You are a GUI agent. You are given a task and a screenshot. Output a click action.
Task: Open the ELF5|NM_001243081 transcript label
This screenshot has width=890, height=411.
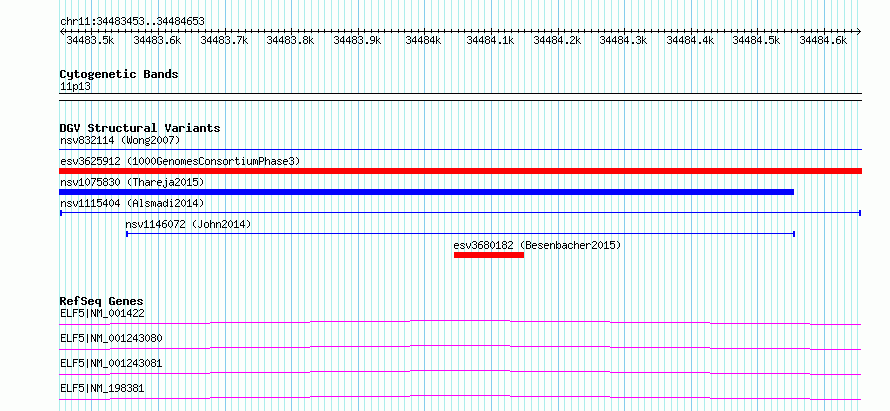click(111, 363)
